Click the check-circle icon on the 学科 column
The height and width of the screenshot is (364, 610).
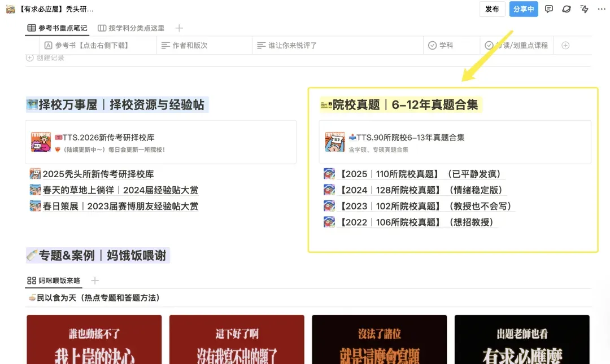(x=433, y=45)
